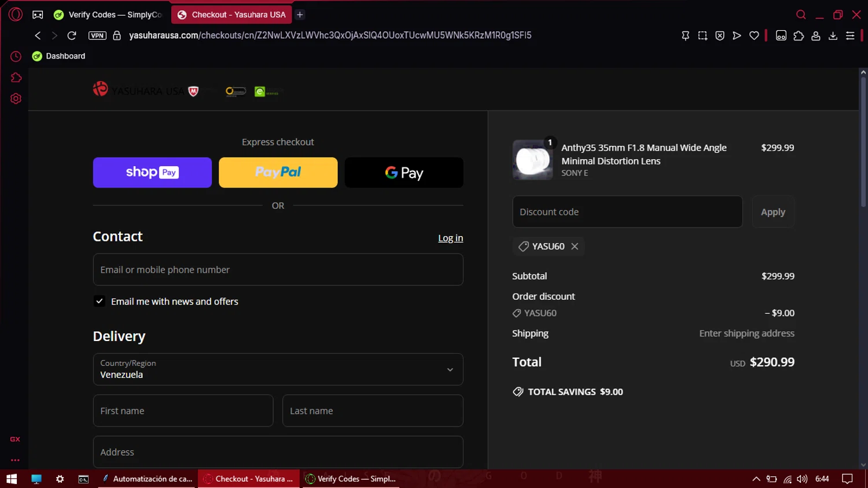
Task: Go forward with the forward arrow
Action: pos(54,35)
